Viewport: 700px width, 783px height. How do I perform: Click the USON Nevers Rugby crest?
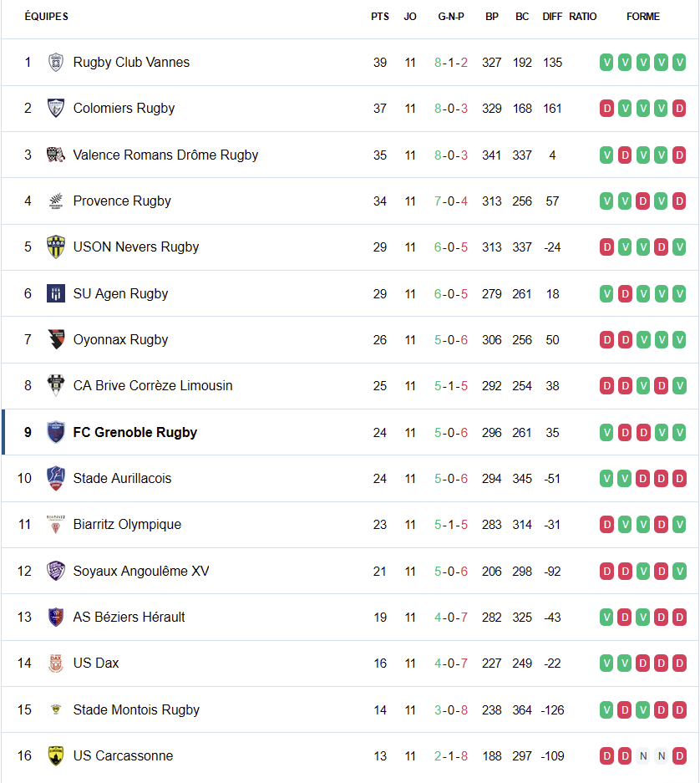tap(56, 247)
